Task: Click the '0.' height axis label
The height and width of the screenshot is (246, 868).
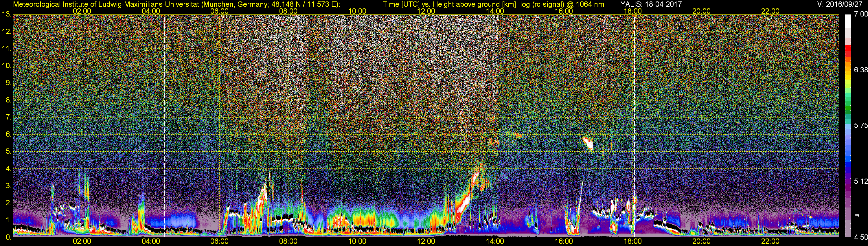Action: [8, 237]
